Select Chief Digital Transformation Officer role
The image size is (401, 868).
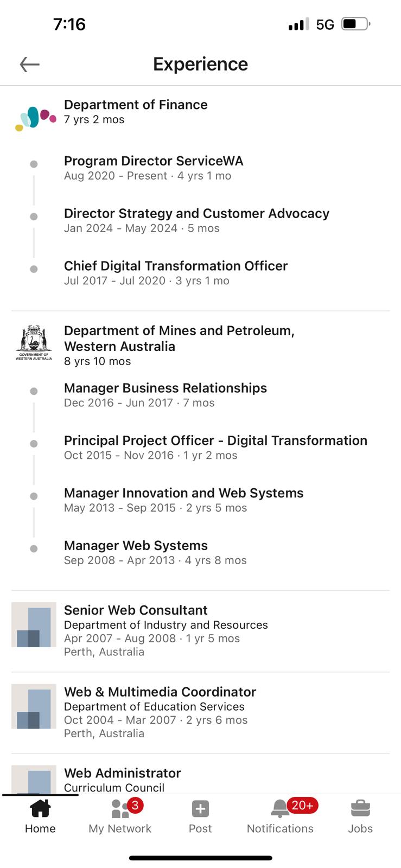(x=176, y=266)
